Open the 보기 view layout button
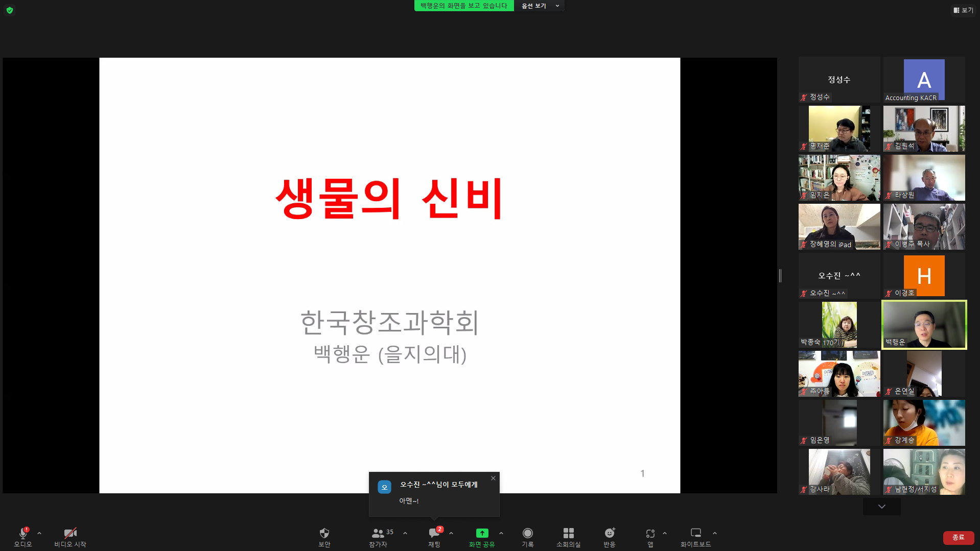The image size is (980, 551). tap(963, 10)
